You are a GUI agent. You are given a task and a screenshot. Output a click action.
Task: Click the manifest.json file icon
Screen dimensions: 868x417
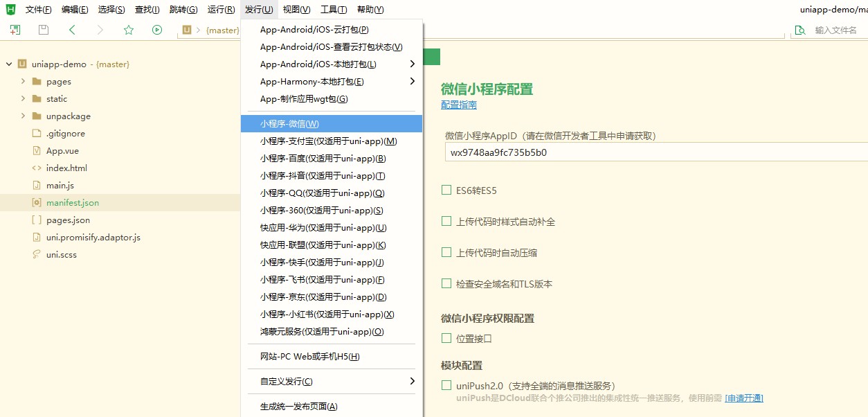(37, 203)
